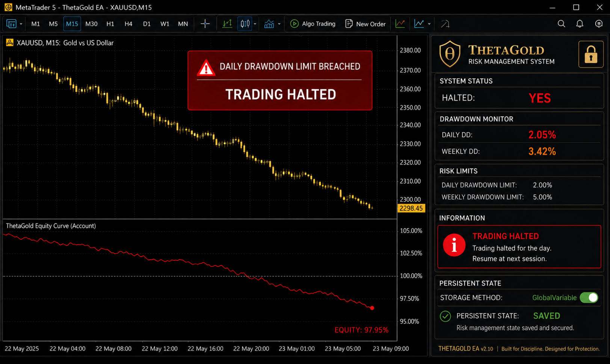The height and width of the screenshot is (364, 610).
Task: Open a New Order
Action: [365, 24]
